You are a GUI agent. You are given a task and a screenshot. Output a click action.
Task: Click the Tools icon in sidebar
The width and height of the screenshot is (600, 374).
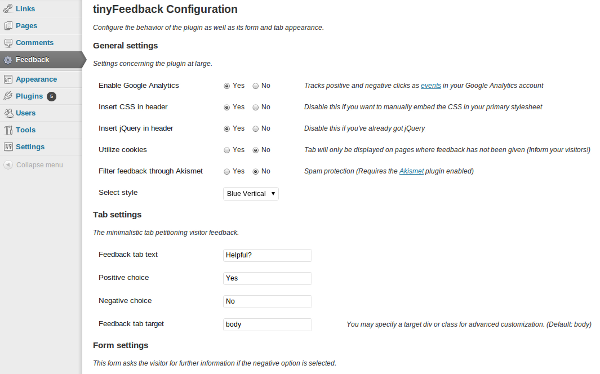coord(8,130)
